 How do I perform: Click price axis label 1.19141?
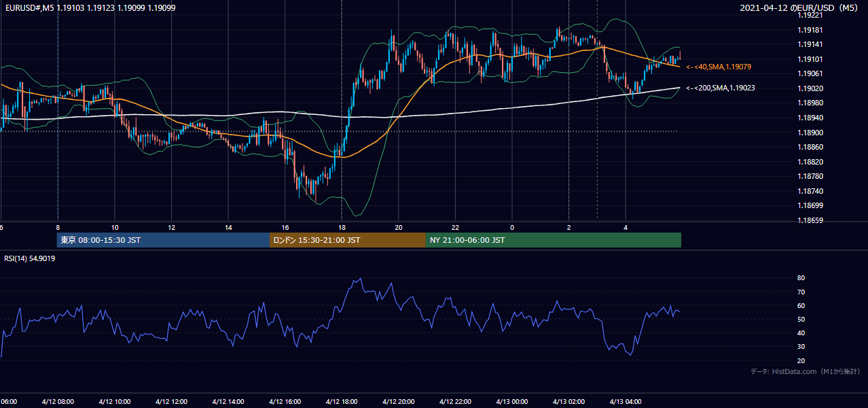point(811,44)
